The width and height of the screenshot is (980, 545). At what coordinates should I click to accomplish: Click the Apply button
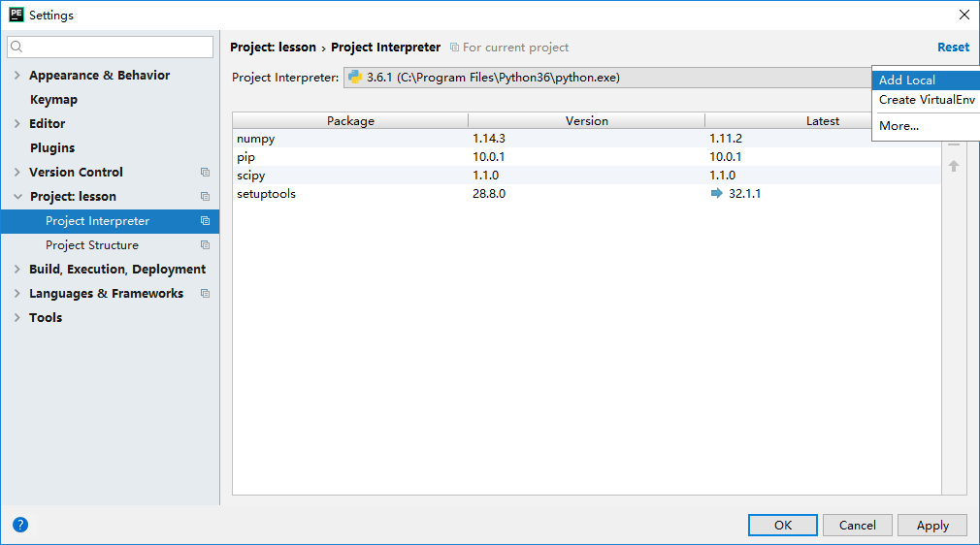coord(932,525)
